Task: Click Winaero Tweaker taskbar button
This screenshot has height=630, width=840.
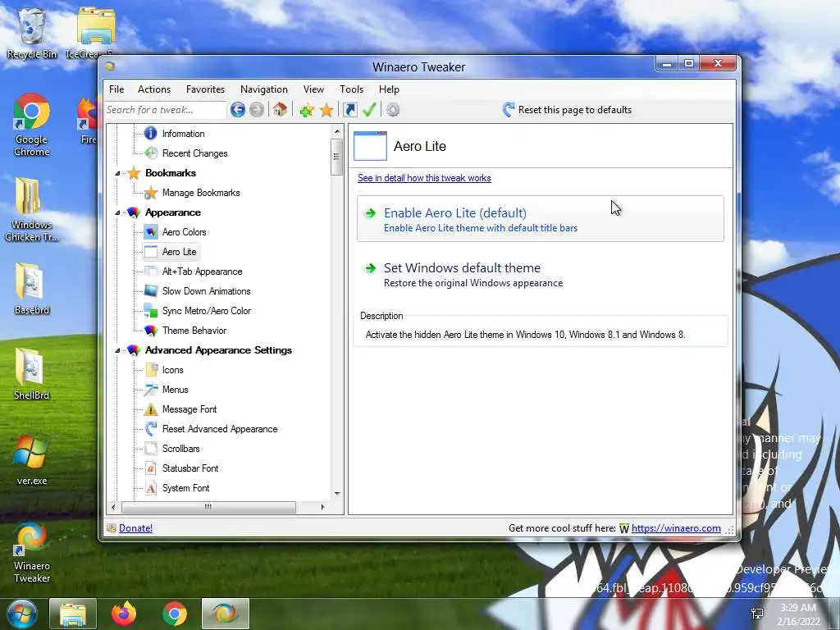Action: tap(226, 614)
